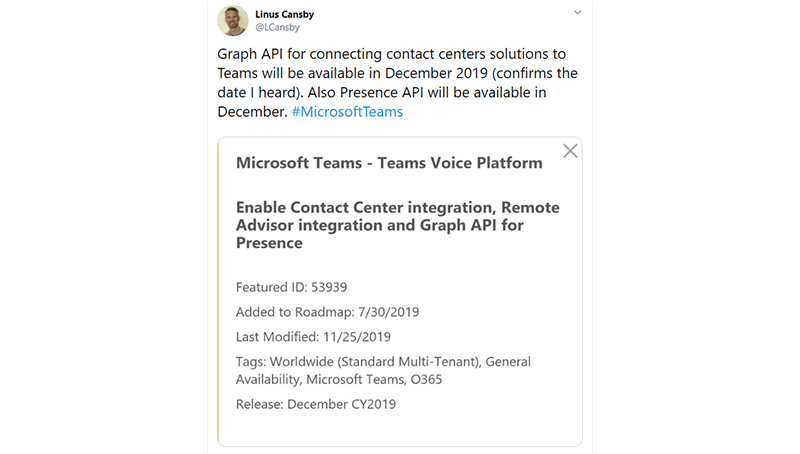Open Linus Cansby's profile avatar

233,20
